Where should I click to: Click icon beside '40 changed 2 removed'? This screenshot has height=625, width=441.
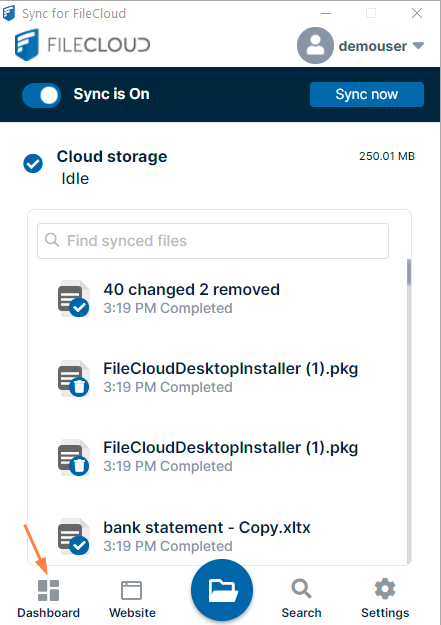pyautogui.click(x=74, y=299)
